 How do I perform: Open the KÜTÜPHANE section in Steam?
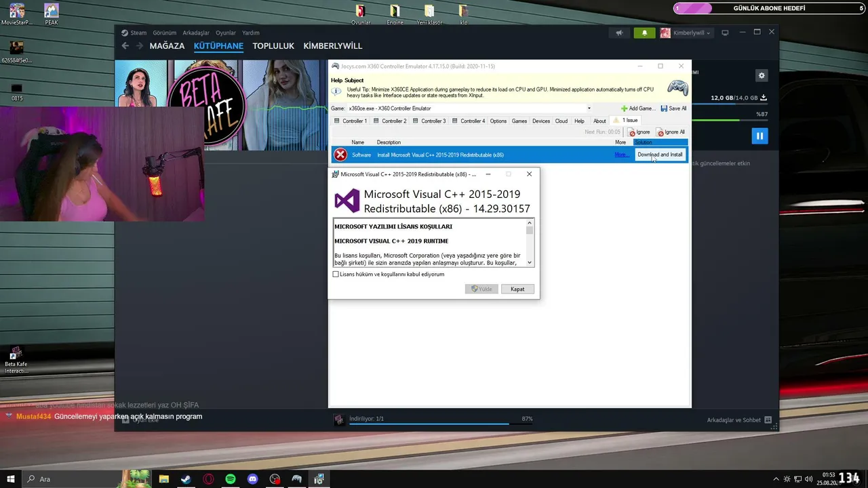[218, 46]
